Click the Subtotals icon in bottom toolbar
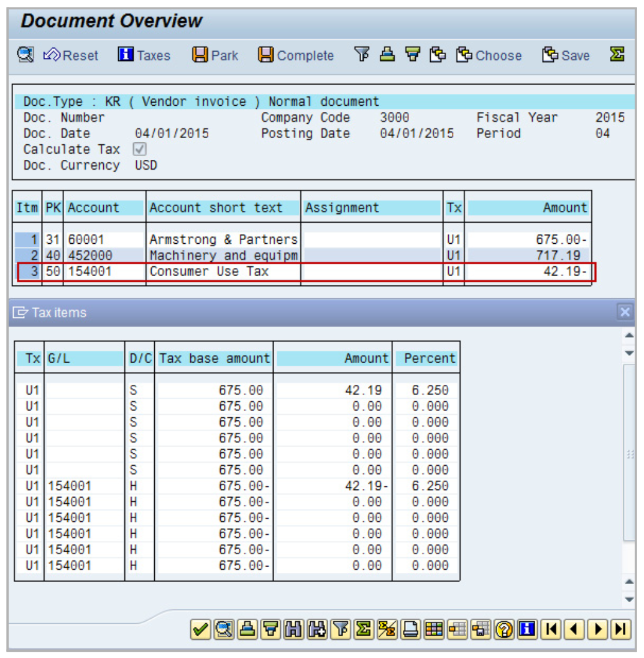This screenshot has height=658, width=644. pos(387,629)
